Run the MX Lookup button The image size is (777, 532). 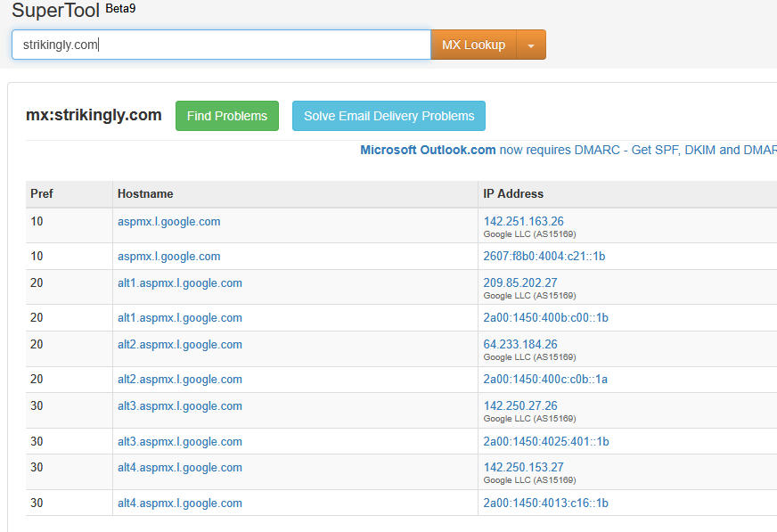click(474, 45)
